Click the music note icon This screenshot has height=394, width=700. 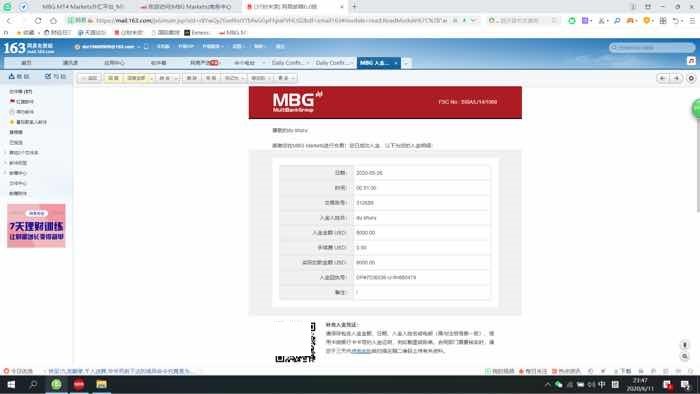(x=691, y=61)
